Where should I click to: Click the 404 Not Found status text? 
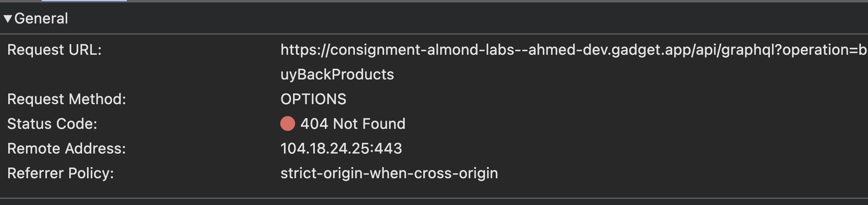353,124
